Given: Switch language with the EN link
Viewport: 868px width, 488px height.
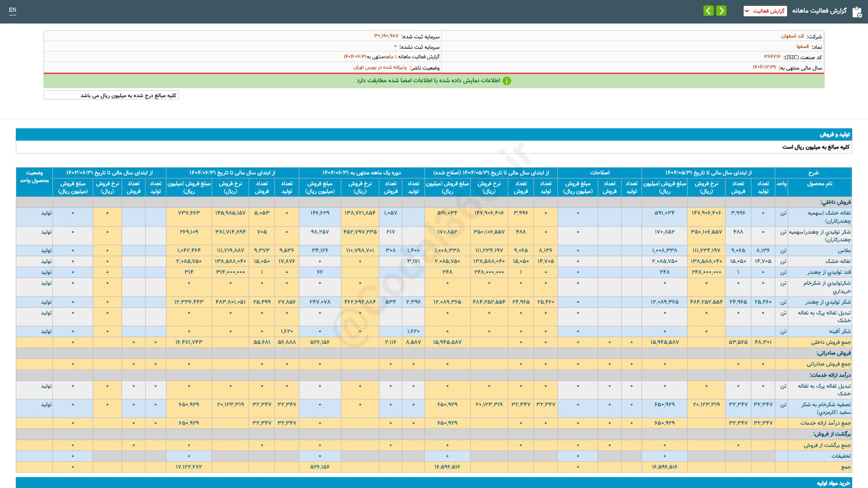Looking at the screenshot, I should (x=13, y=10).
